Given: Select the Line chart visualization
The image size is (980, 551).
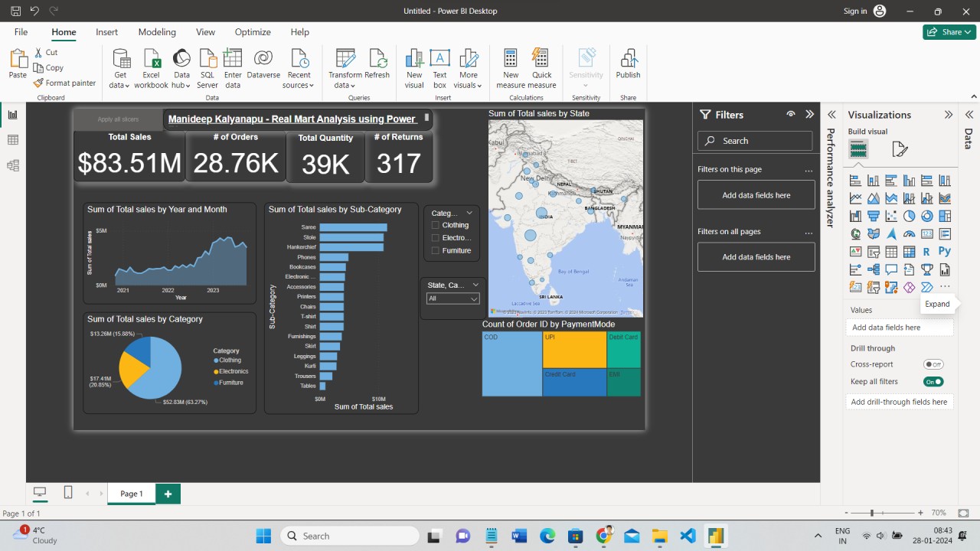Looking at the screenshot, I should coord(856,199).
